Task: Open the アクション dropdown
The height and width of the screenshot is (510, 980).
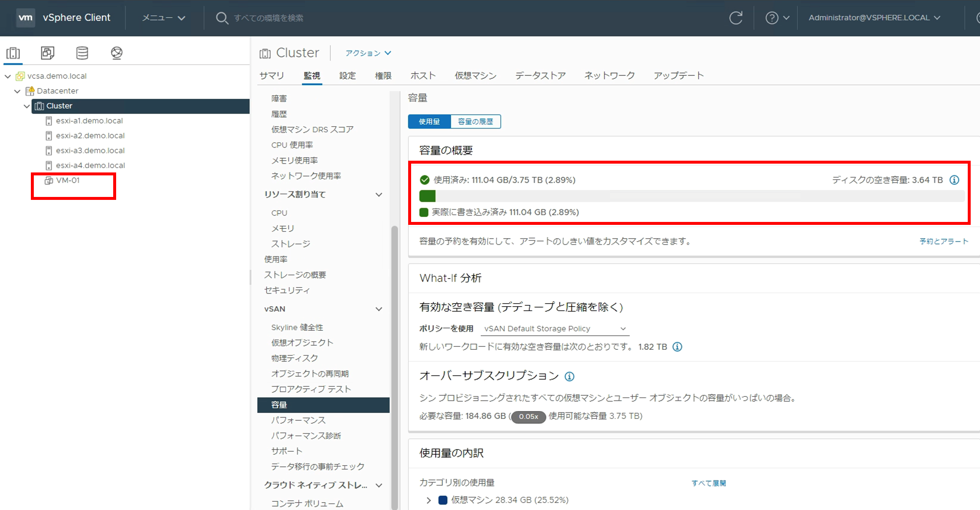Action: click(x=368, y=53)
